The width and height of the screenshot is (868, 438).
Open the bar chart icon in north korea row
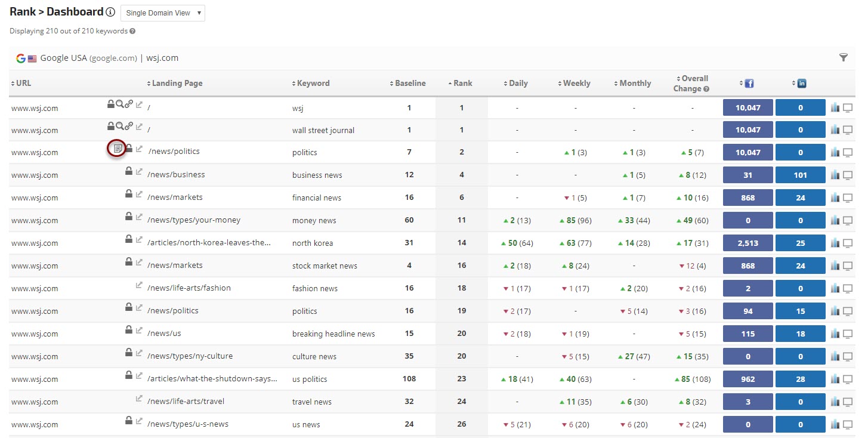pyautogui.click(x=835, y=243)
